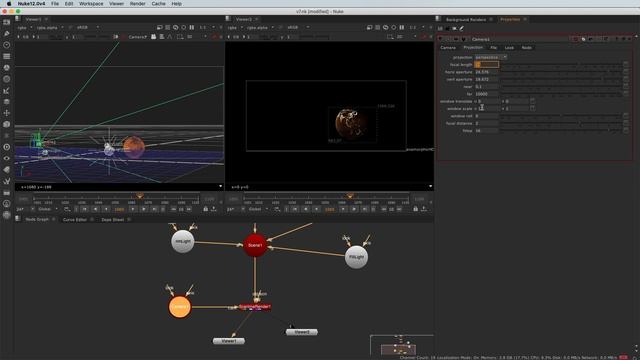Screen dimensions: 640x360
Task: Click the focal length input field
Action: pyautogui.click(x=487, y=64)
